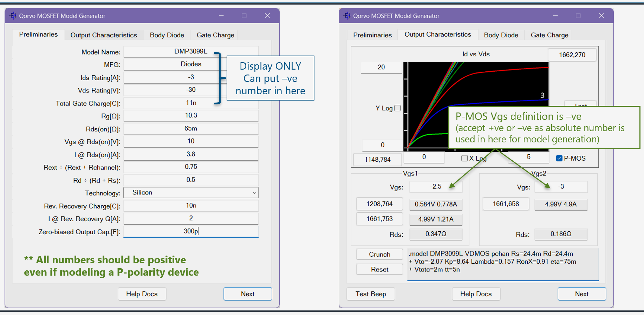Screen dimensions: 644x315
Task: Click the Vgs1 point field 1208,764
Action: (379, 204)
